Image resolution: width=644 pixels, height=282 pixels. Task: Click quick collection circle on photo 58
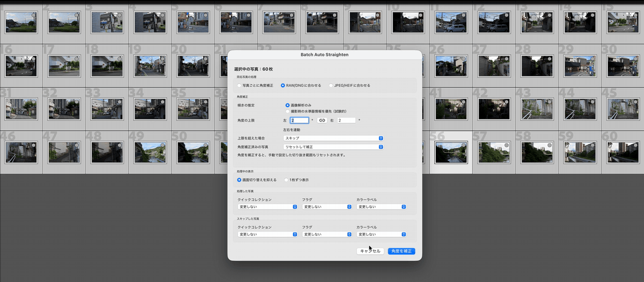coord(549,146)
